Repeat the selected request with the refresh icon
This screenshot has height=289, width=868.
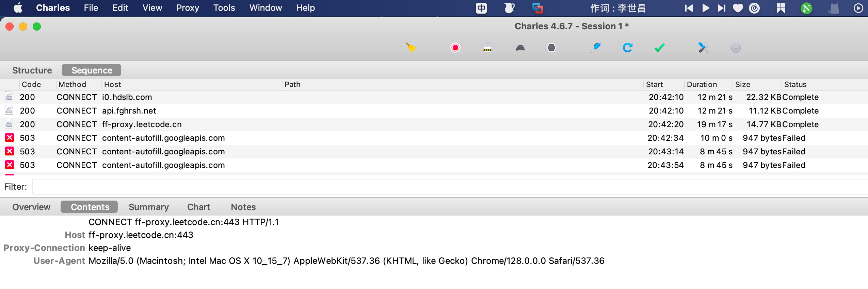628,48
